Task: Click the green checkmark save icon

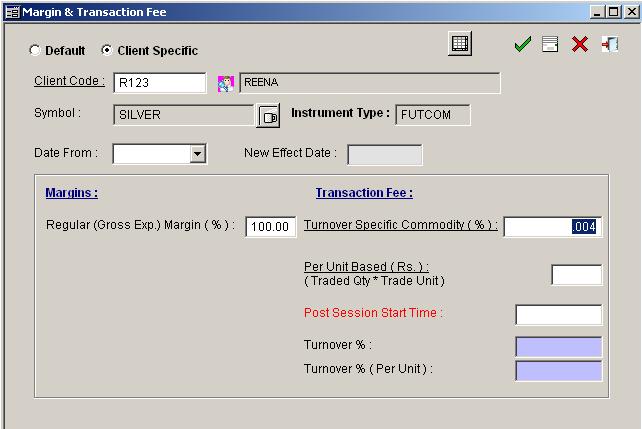Action: [x=521, y=45]
